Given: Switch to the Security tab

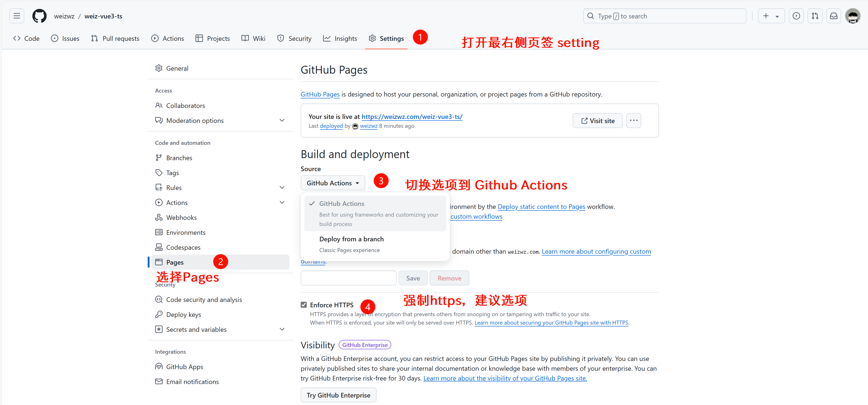Looking at the screenshot, I should click(294, 38).
